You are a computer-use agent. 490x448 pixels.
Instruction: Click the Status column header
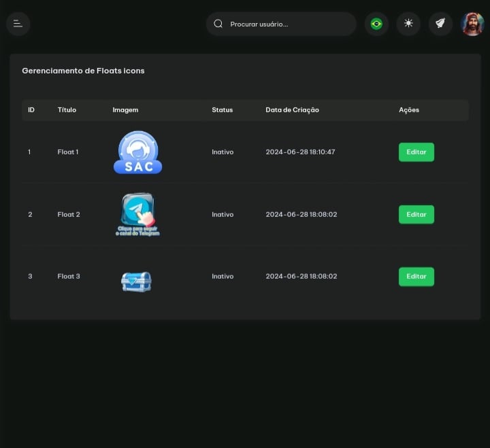[x=222, y=110]
